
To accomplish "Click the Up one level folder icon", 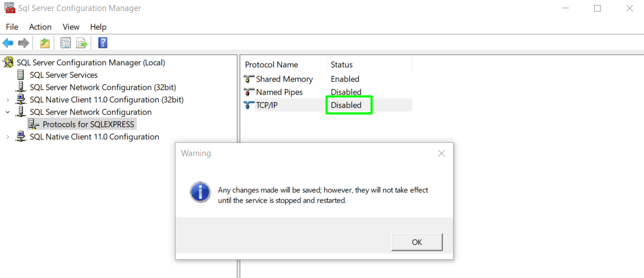I will pos(44,42).
